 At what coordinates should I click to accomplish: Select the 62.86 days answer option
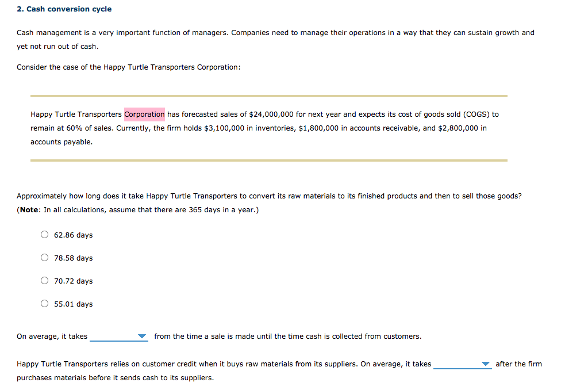[44, 234]
